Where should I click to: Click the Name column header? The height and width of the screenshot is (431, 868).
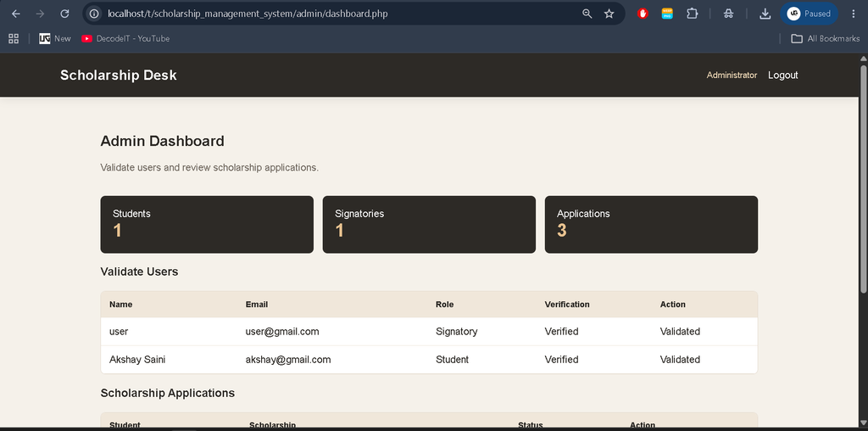[120, 304]
